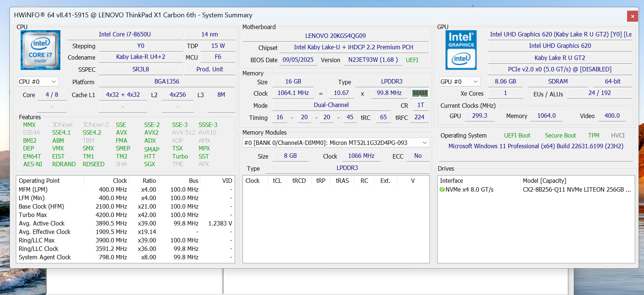Image resolution: width=644 pixels, height=295 pixels.
Task: Select the Stepping value Y0
Action: pos(141,46)
